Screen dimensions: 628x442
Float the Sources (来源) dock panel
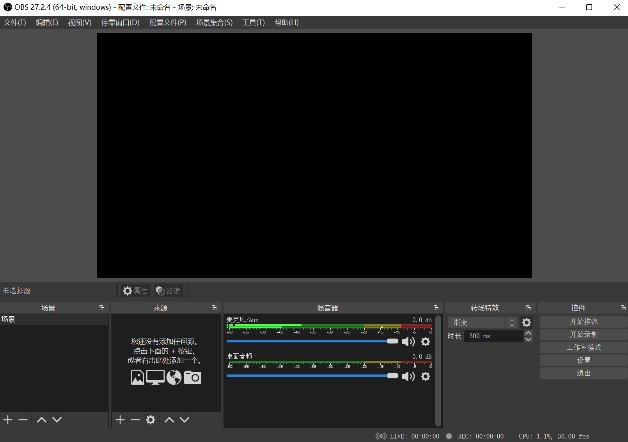(214, 307)
